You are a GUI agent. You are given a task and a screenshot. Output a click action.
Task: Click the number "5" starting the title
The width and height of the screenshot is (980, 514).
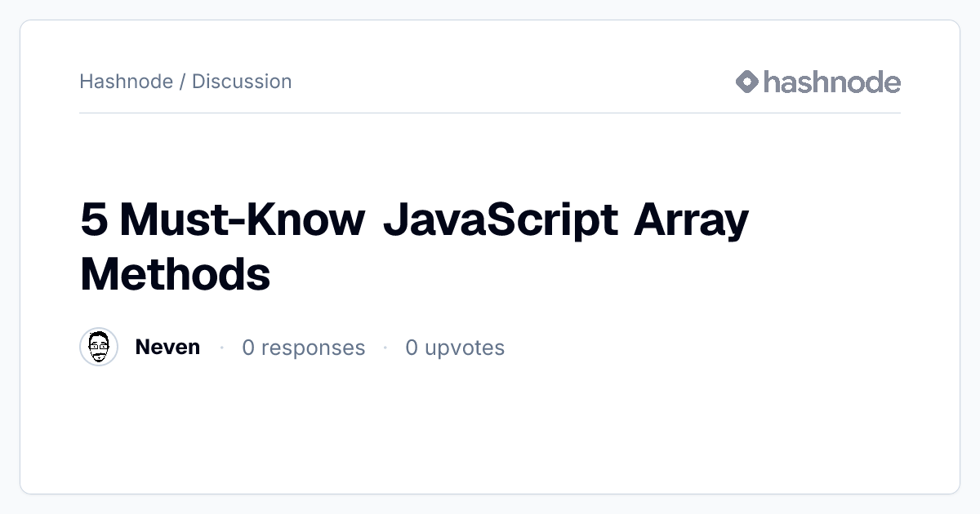[x=95, y=220]
